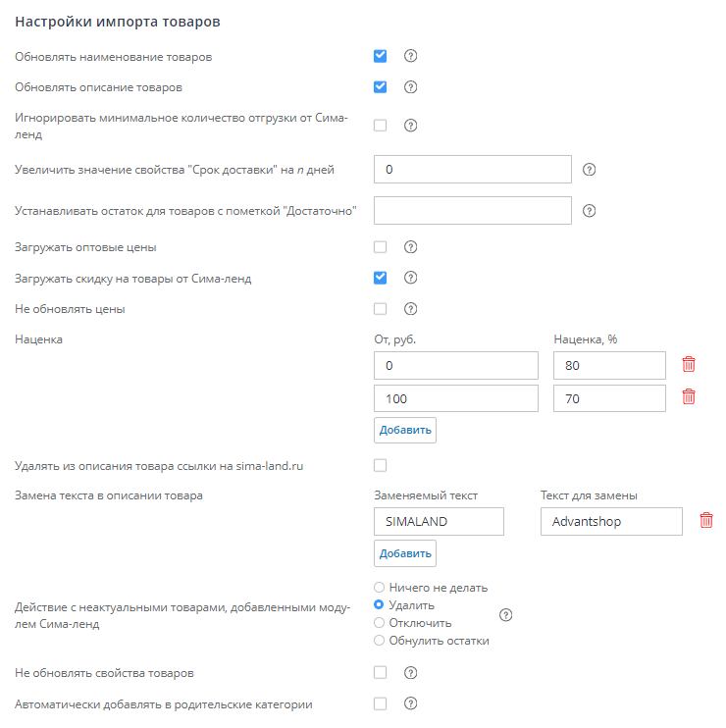The image size is (726, 728).
Task: Click the "Текст для замены" field containing Advantshop
Action: [x=610, y=521]
